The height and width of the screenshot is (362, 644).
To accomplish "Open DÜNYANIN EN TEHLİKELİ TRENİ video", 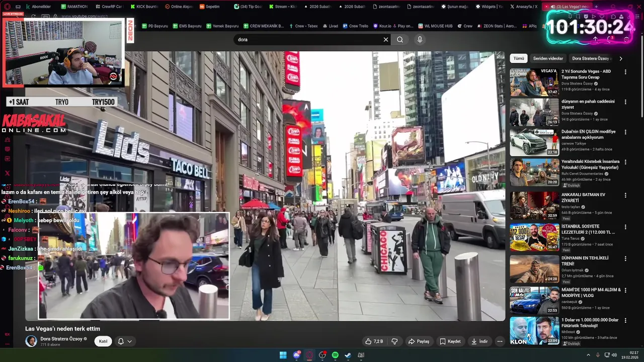I will click(534, 269).
